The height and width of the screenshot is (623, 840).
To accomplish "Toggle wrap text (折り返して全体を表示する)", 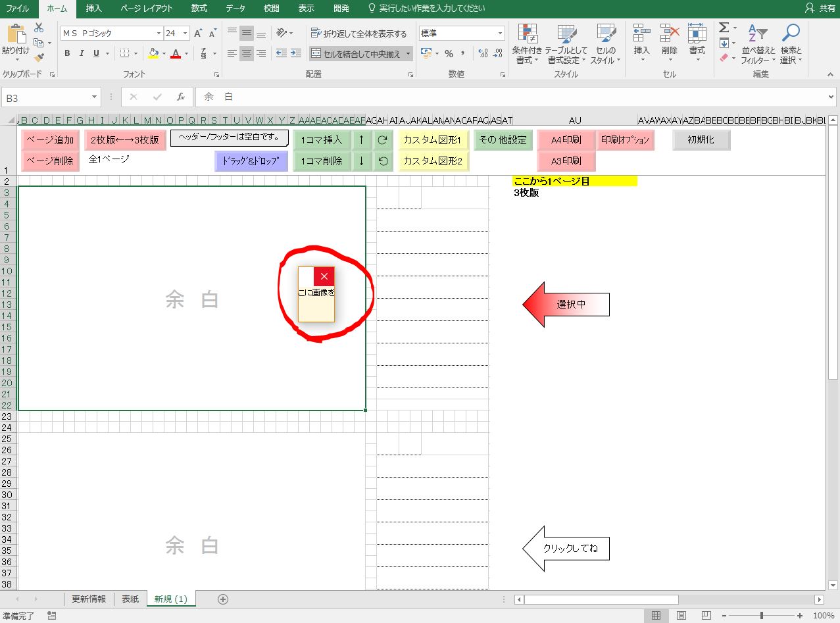I will pos(359,34).
